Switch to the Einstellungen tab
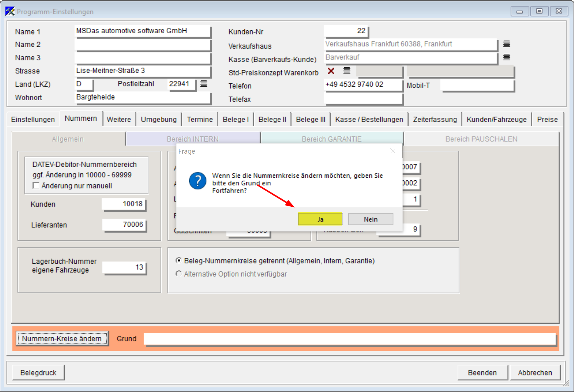The height and width of the screenshot is (392, 574). 33,119
